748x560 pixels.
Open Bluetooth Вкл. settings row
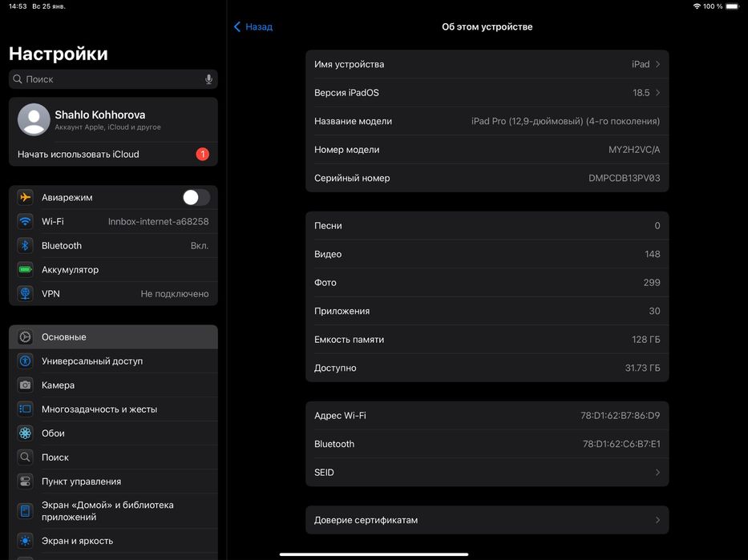click(x=113, y=245)
